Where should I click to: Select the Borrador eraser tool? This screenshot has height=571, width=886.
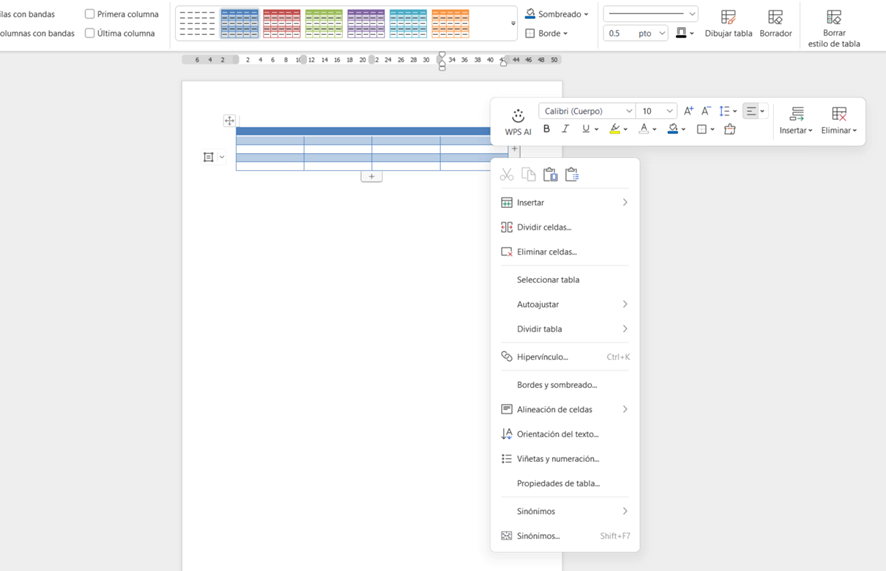775,24
